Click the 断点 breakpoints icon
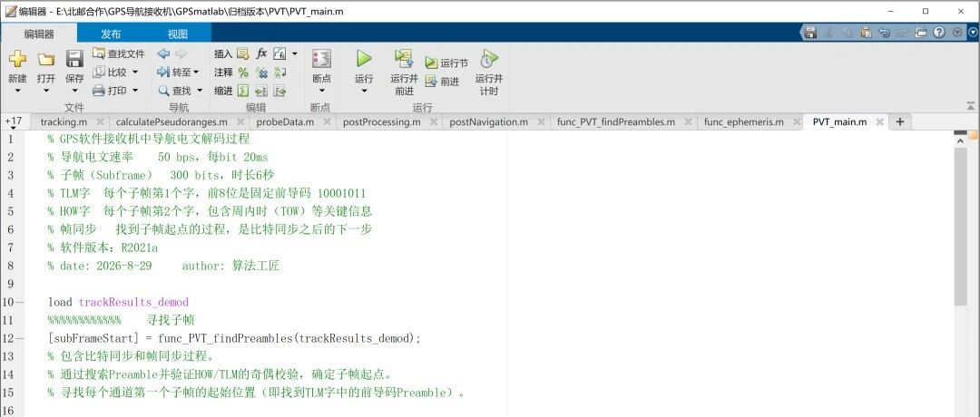 322,59
